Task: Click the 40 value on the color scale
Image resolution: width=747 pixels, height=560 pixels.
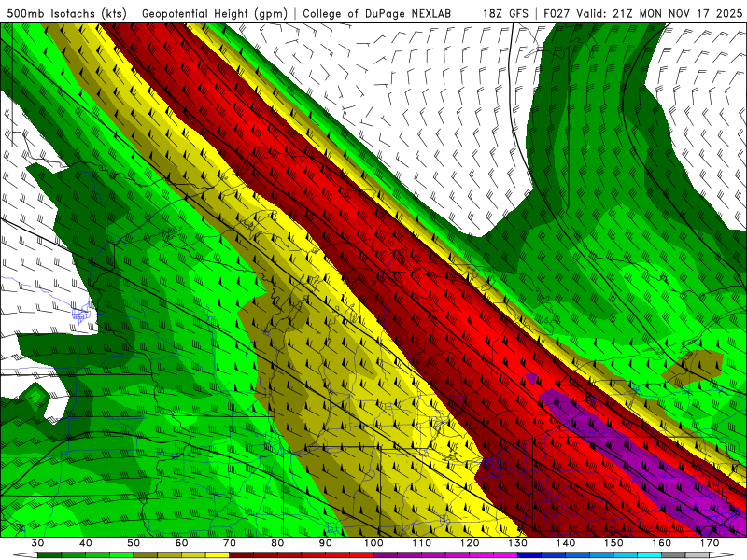Action: pos(86,543)
